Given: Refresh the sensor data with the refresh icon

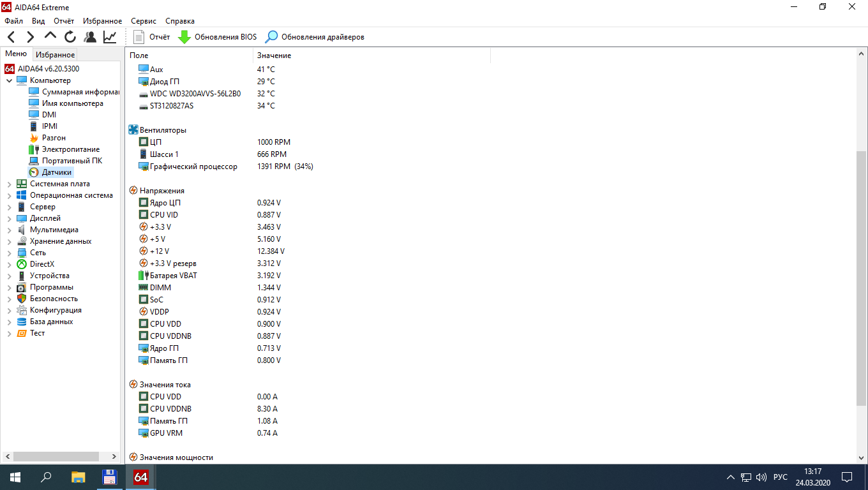Looking at the screenshot, I should point(70,37).
